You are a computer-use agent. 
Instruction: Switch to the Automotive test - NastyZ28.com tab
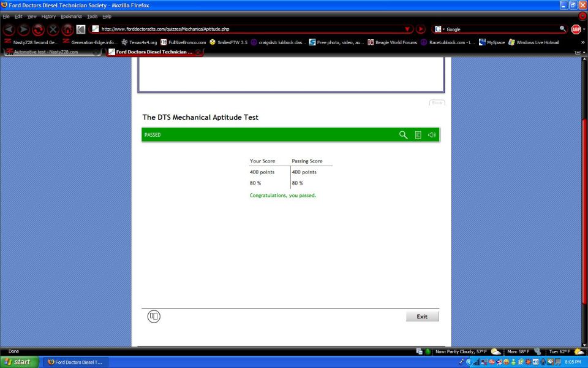point(52,52)
